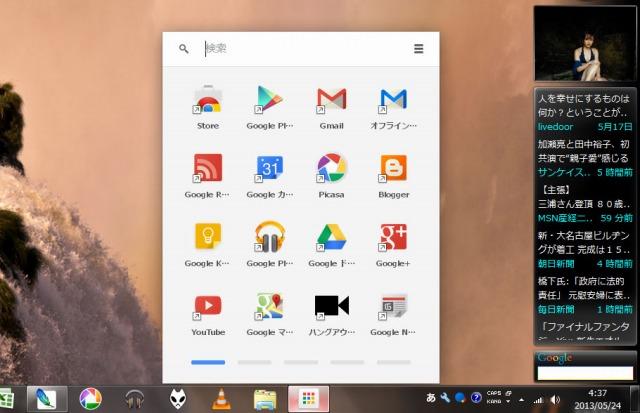Open the 毎日新聞 橋下氏 headline
The image size is (640, 413).
(584, 288)
